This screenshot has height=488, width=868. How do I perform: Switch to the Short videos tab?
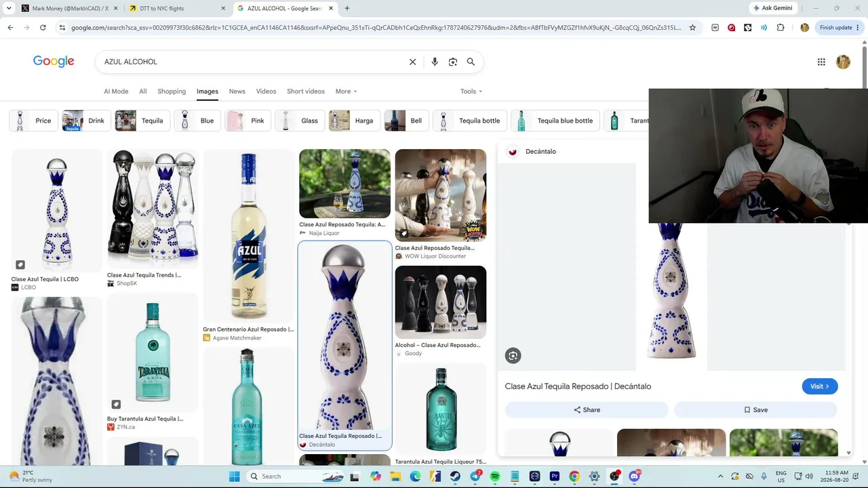coord(306,91)
